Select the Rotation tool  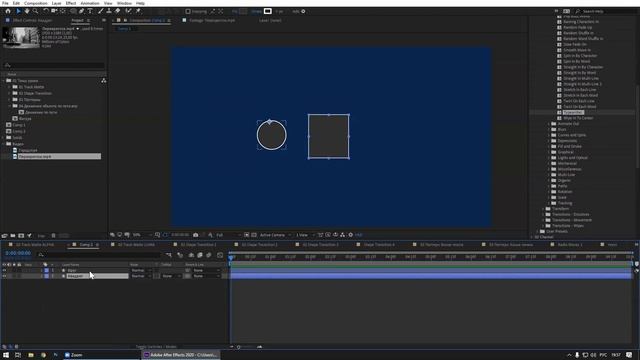(x=45, y=11)
